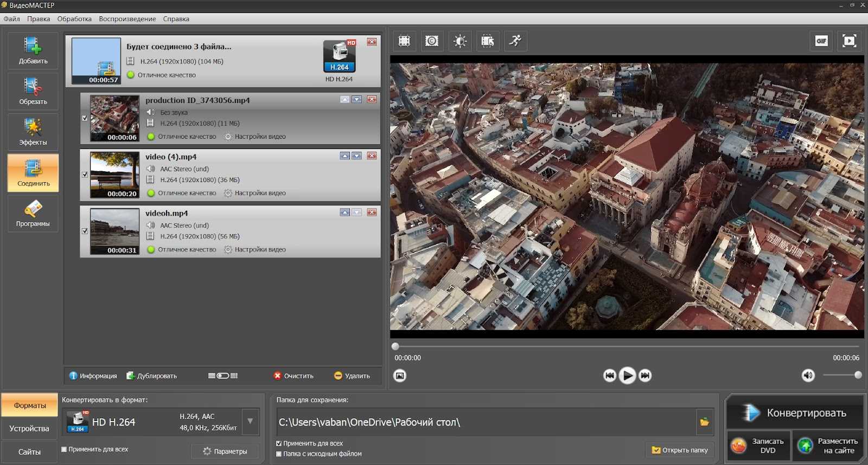The width and height of the screenshot is (868, 465).
Task: Open the speed change (running man) icon
Action: pos(515,41)
